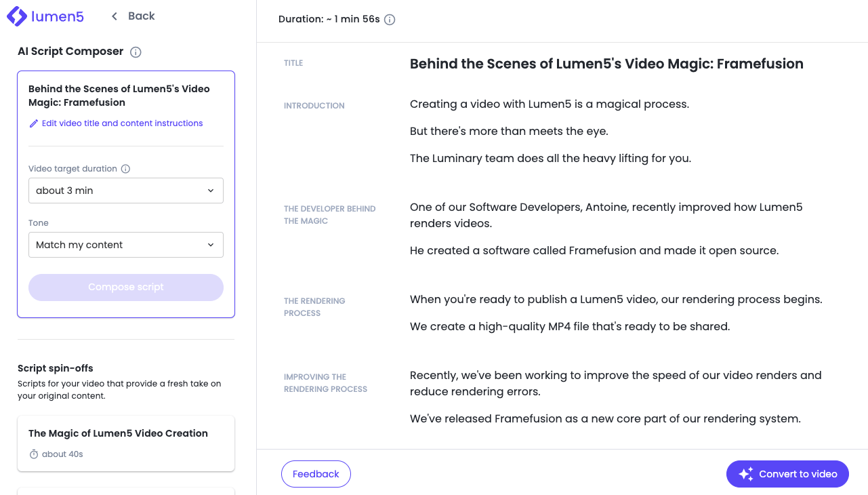The image size is (868, 495).
Task: Click the line about the Luminary team
Action: pyautogui.click(x=550, y=159)
